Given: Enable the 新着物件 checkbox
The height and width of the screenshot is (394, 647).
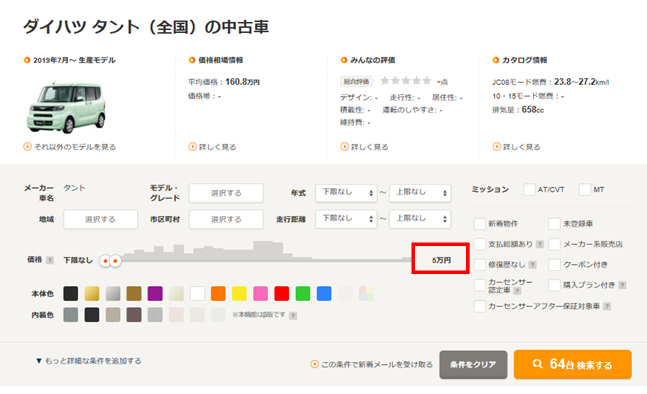Looking at the screenshot, I should (480, 224).
